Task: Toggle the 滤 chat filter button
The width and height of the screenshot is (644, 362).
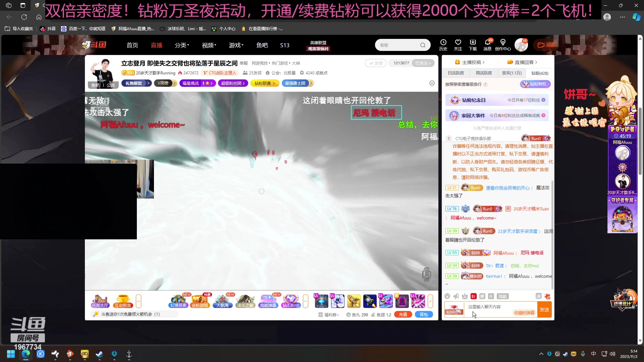Action: [538, 296]
